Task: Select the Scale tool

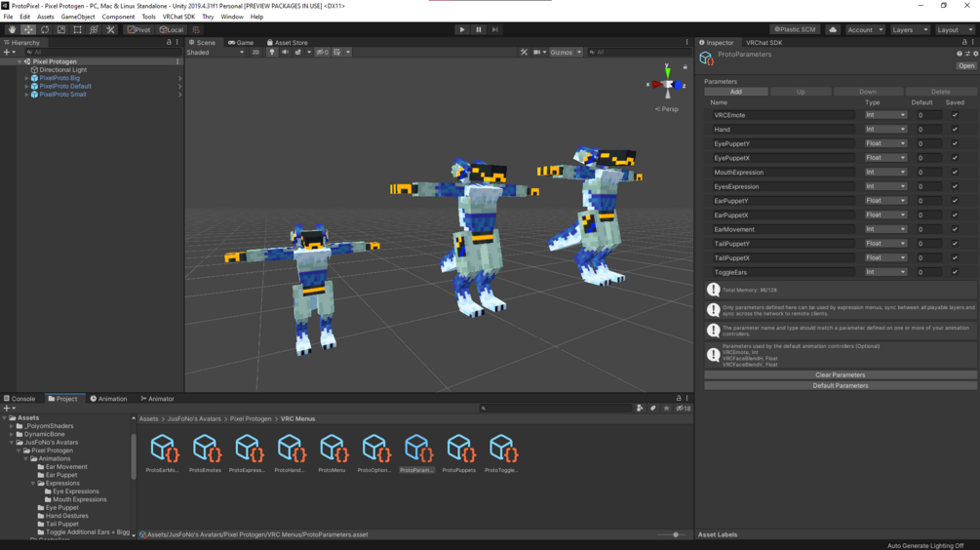Action: (60, 29)
